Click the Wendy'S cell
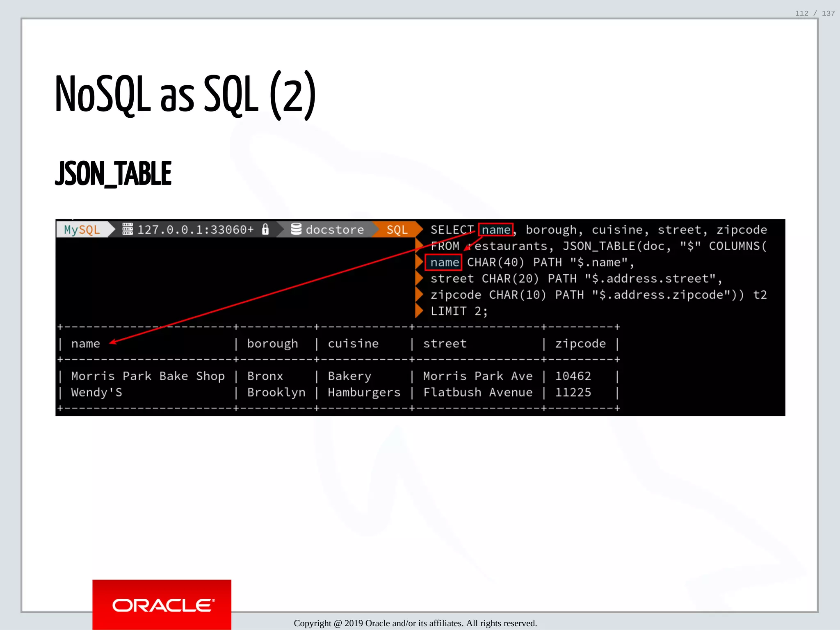The width and height of the screenshot is (840, 630). [x=97, y=393]
